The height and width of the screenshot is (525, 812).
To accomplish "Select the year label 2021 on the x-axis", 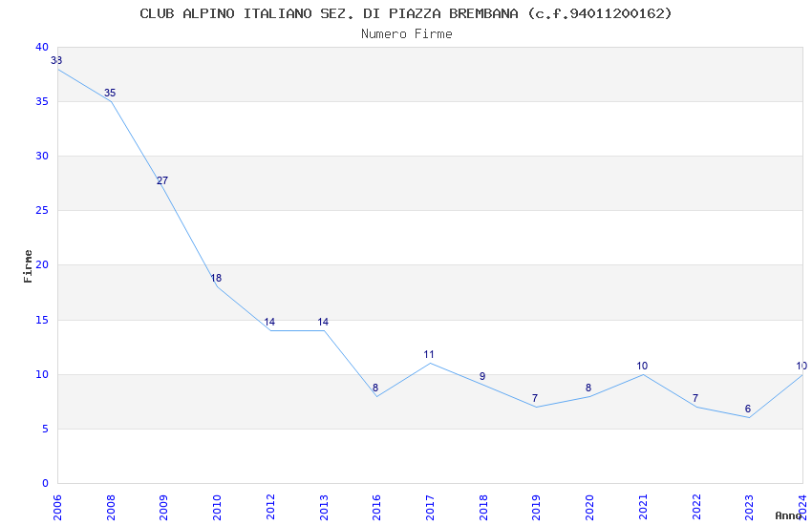I will coord(643,508).
